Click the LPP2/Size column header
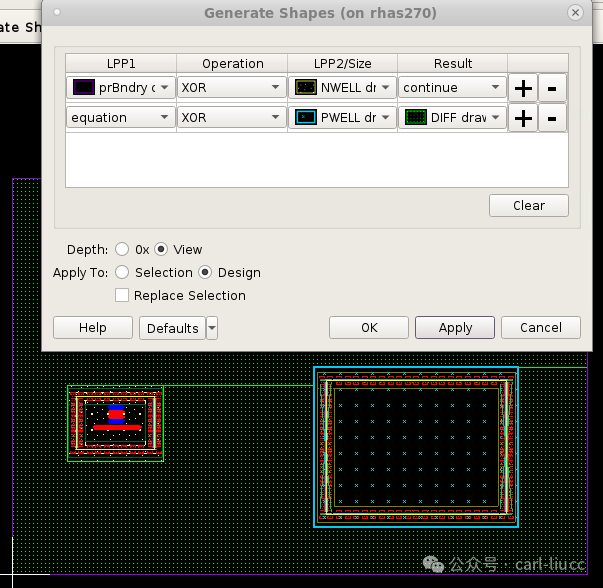This screenshot has width=603, height=588. (343, 63)
